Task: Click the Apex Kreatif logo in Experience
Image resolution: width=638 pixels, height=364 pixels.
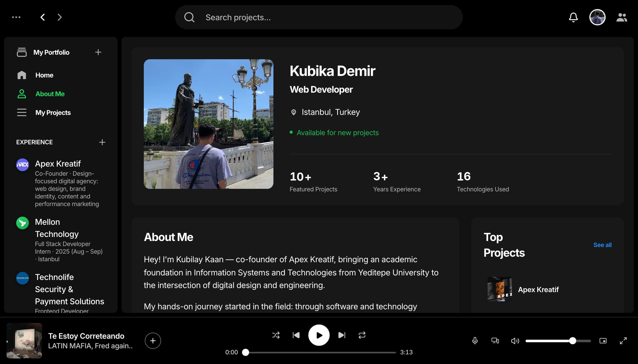Action: point(23,165)
